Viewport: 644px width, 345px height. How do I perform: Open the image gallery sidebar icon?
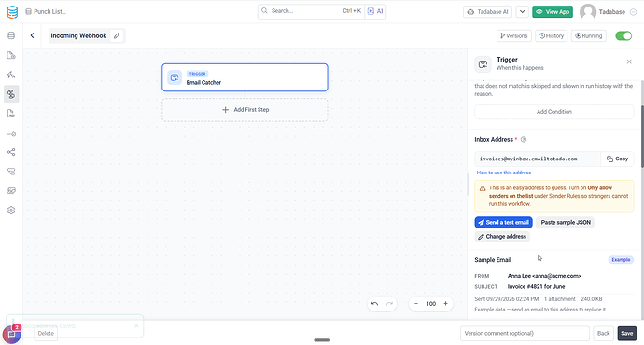click(11, 191)
